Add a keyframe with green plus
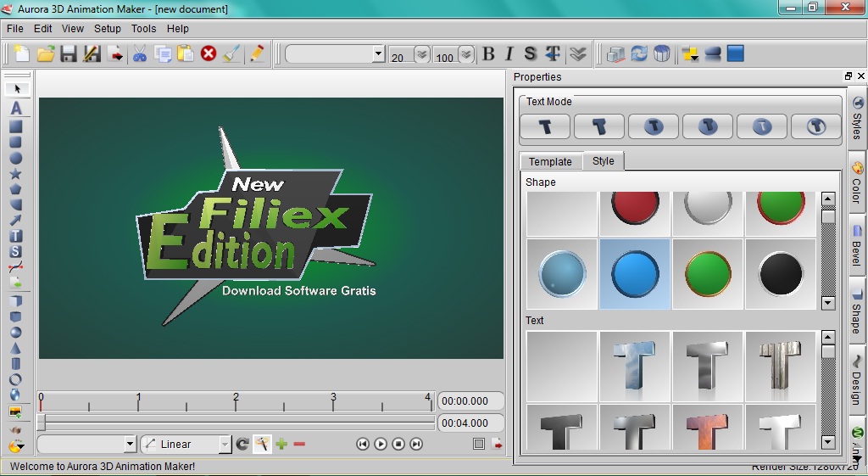 (x=281, y=444)
